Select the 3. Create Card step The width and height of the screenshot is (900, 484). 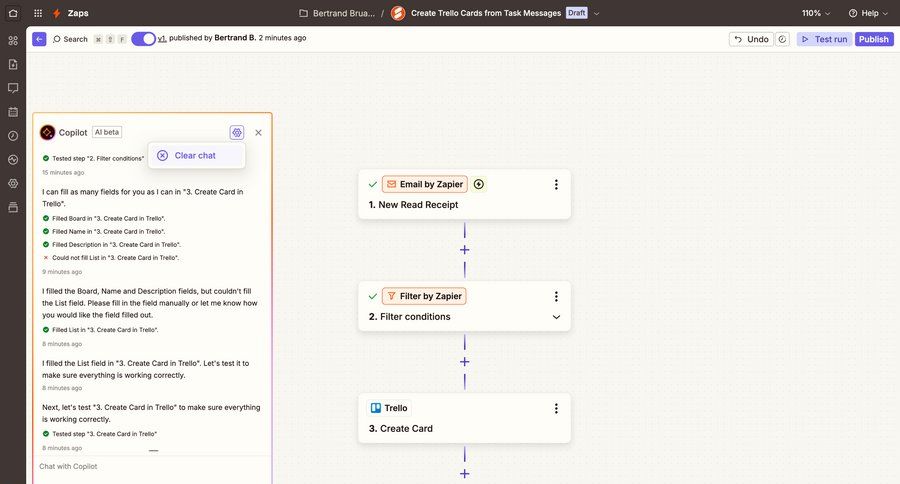464,418
